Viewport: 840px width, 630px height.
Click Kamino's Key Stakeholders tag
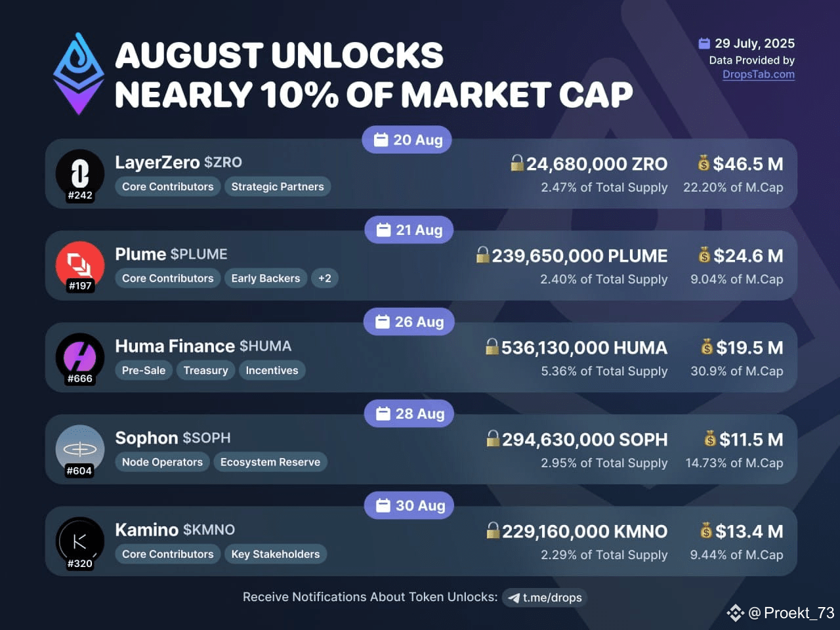[x=276, y=554]
